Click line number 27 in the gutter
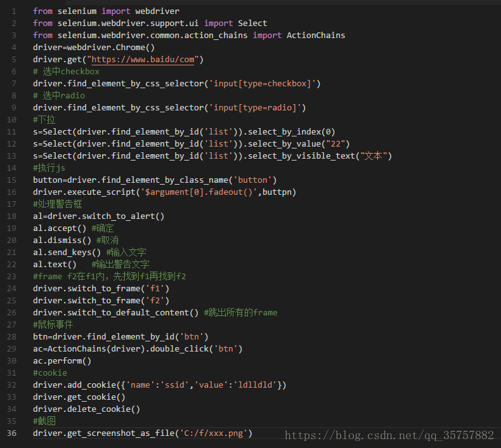 coord(11,325)
